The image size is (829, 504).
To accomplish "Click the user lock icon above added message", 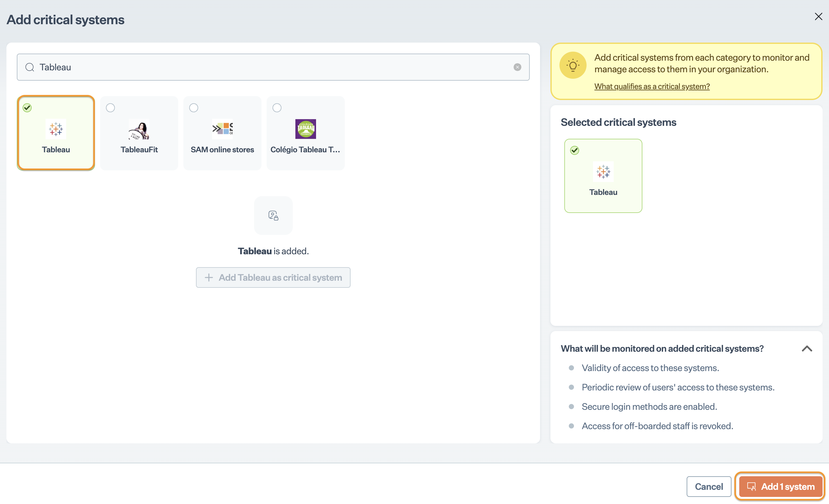I will [x=273, y=216].
